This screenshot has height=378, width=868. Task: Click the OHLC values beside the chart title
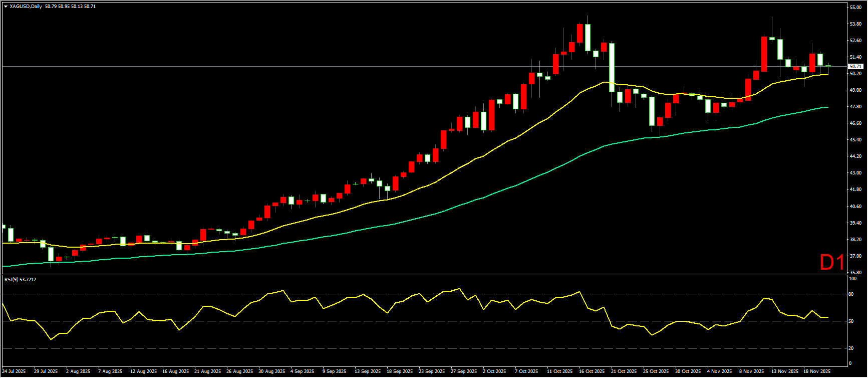point(70,7)
